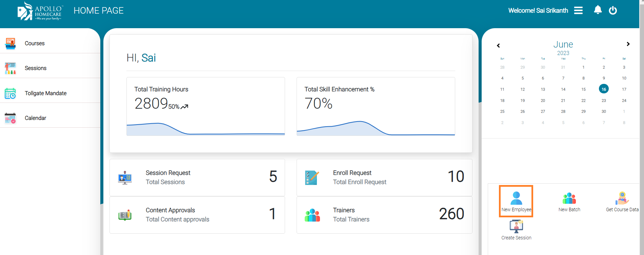This screenshot has height=255, width=644.
Task: Open the Content Approvals card
Action: click(x=197, y=215)
